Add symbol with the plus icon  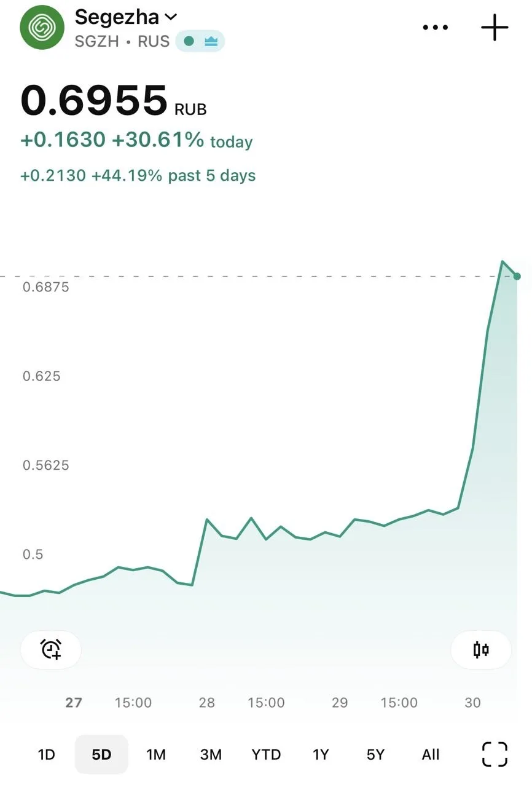click(495, 28)
